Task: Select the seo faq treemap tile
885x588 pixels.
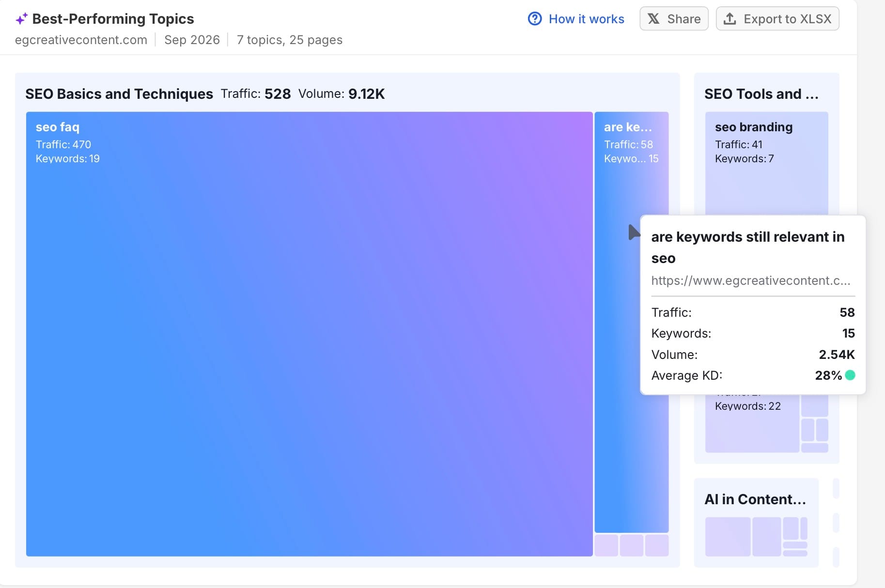Action: (309, 334)
